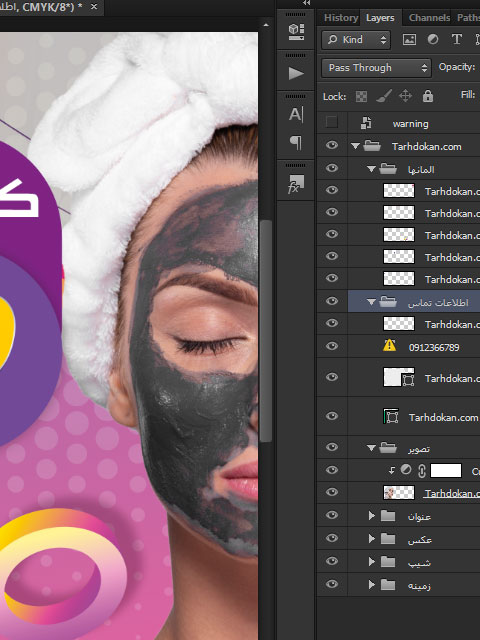The height and width of the screenshot is (640, 480).
Task: Hide the 0912366789 text layer
Action: (x=332, y=346)
